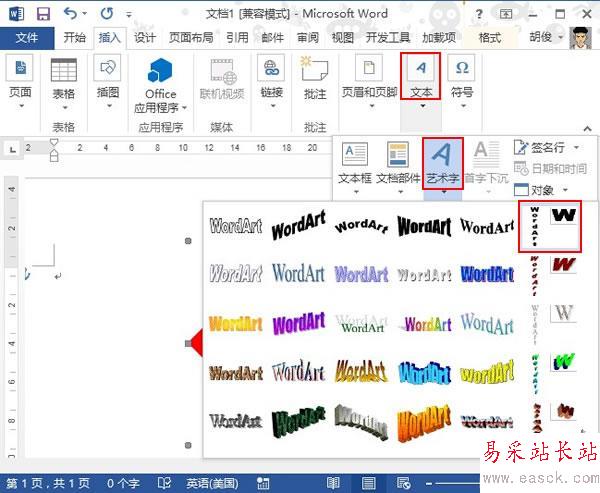Open the 表格 (Table) insert icon

64,69
